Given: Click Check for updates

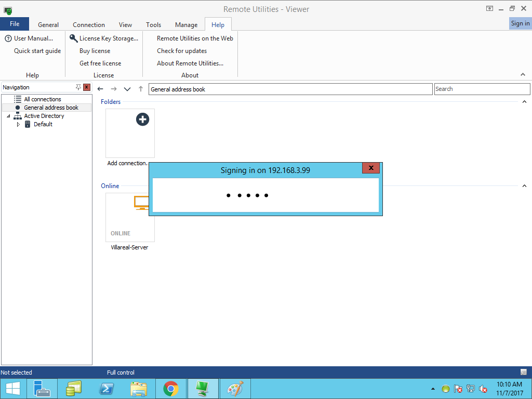Looking at the screenshot, I should pyautogui.click(x=182, y=51).
